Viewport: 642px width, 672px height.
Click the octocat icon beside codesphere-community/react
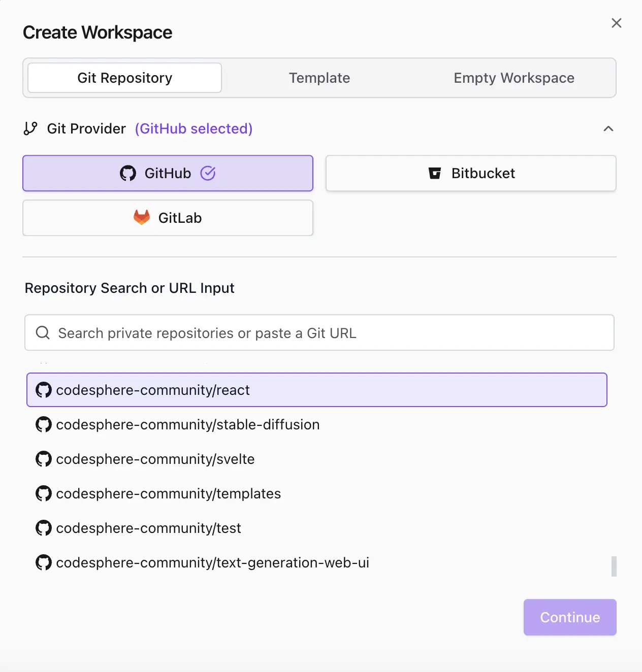pyautogui.click(x=44, y=390)
